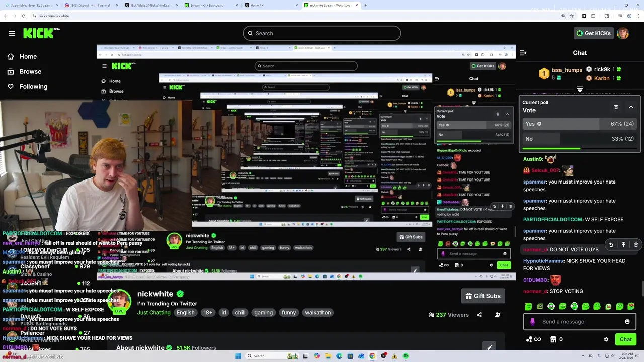Open Spotify from the taskbar
Viewport: 644px width, 362px height.
point(406,356)
